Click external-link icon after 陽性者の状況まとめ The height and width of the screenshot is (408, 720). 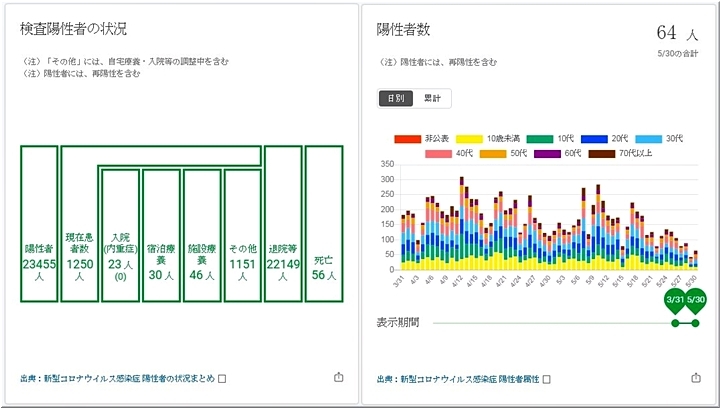pos(223,379)
